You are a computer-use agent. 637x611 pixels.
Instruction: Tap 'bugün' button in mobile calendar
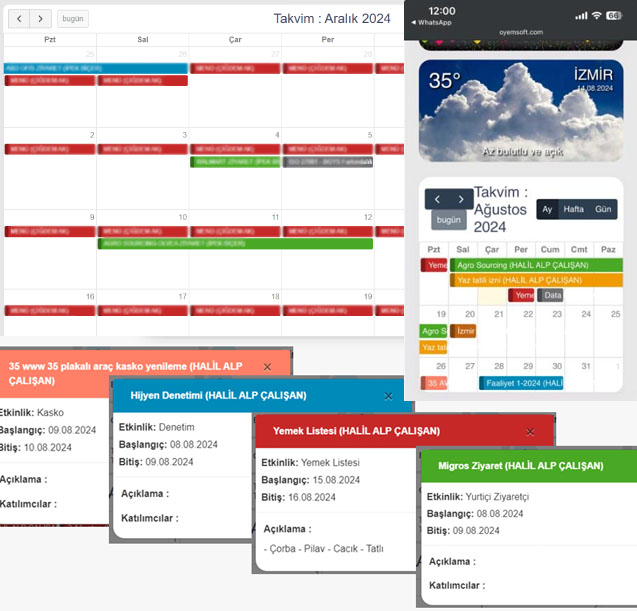[x=449, y=220]
